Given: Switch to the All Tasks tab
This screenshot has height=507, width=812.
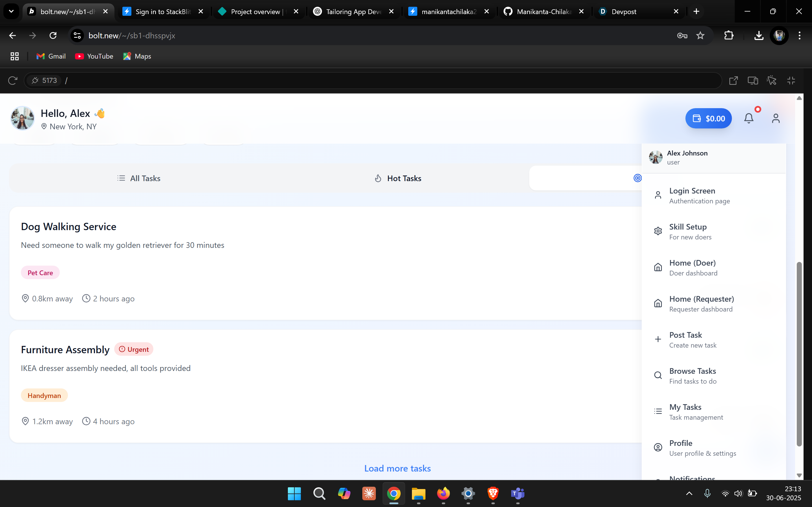Looking at the screenshot, I should click(x=139, y=178).
